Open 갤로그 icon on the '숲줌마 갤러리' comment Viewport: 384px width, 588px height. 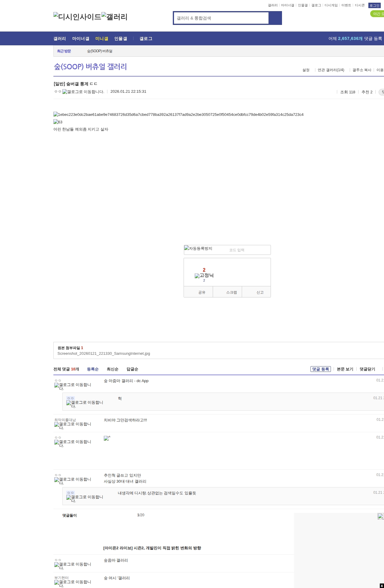(x=73, y=566)
